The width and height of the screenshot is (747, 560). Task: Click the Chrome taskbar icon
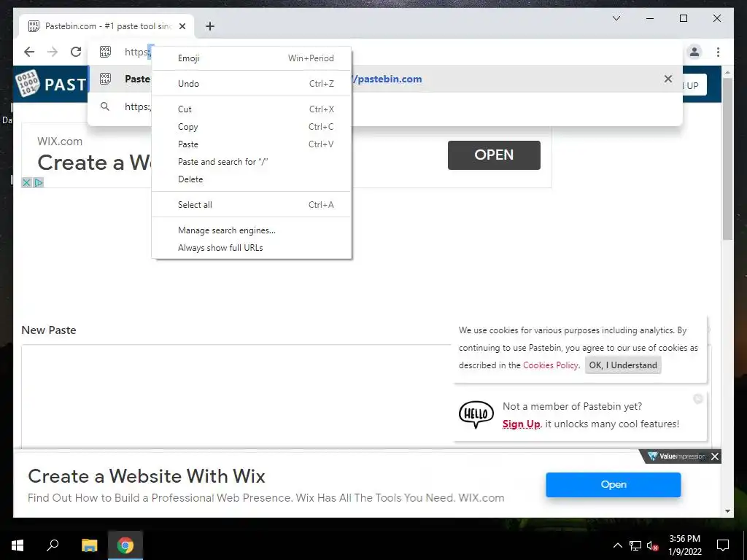click(125, 545)
